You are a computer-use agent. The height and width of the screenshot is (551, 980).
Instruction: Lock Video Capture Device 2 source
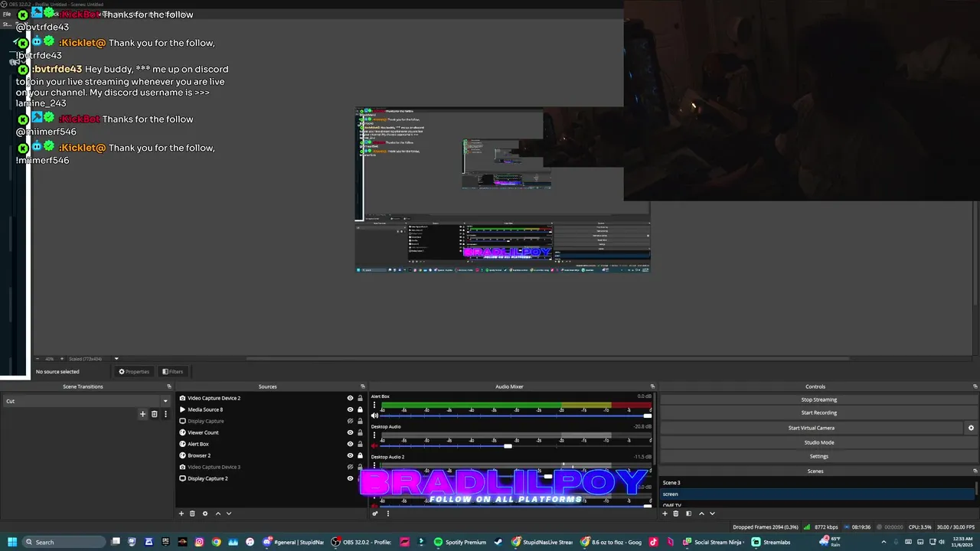(360, 398)
